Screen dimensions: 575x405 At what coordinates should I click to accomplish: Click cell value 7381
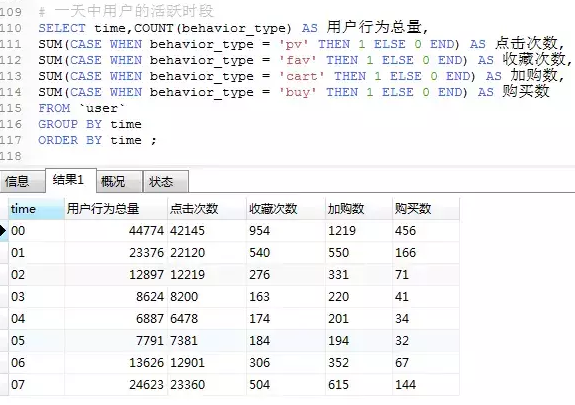tap(184, 341)
